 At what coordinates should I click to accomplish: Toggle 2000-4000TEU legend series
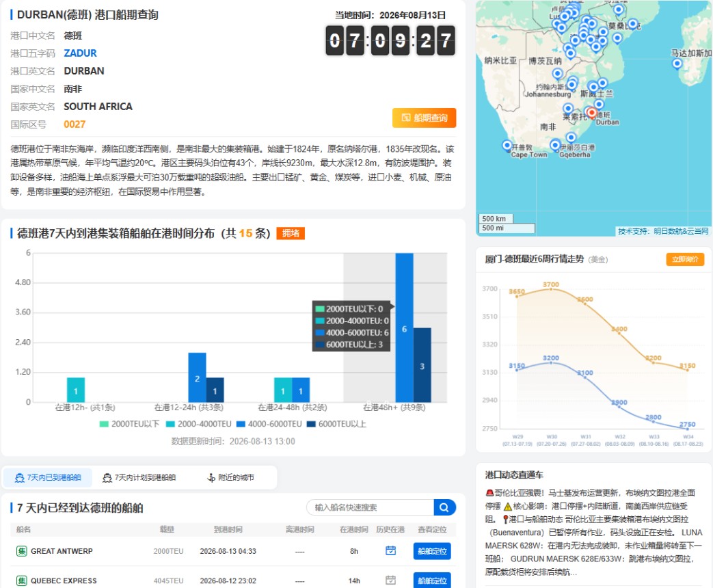tap(199, 424)
